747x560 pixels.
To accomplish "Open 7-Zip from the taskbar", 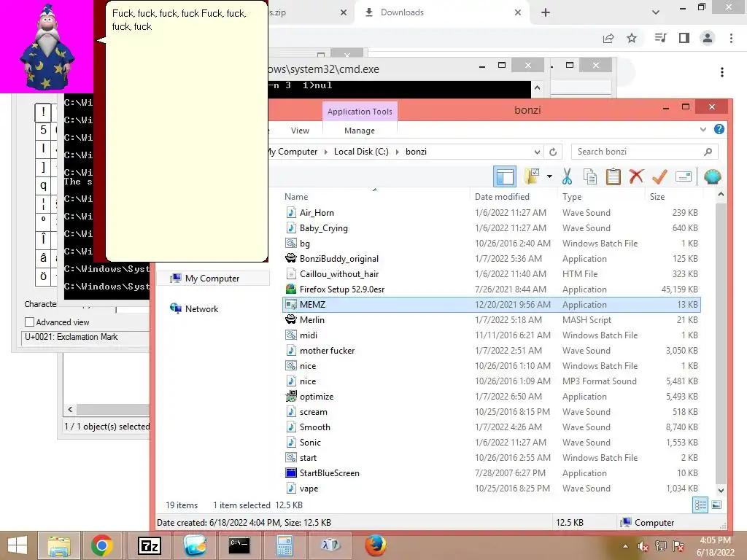I will pos(149,545).
